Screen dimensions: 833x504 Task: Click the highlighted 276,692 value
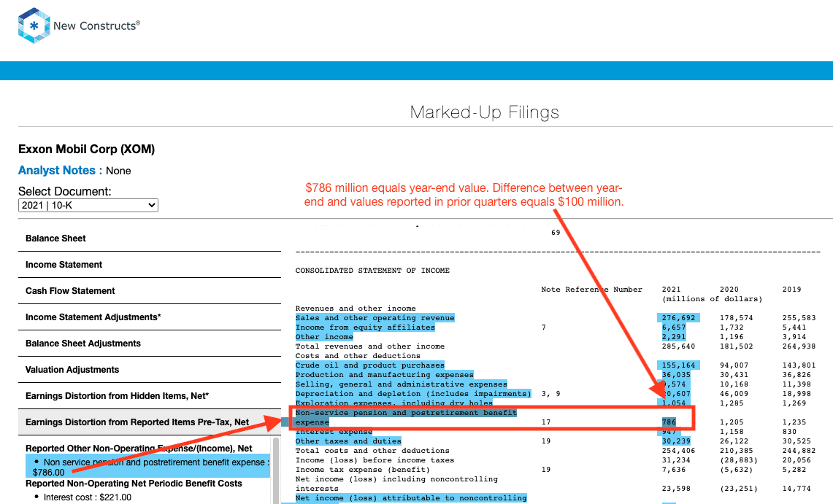pyautogui.click(x=678, y=318)
